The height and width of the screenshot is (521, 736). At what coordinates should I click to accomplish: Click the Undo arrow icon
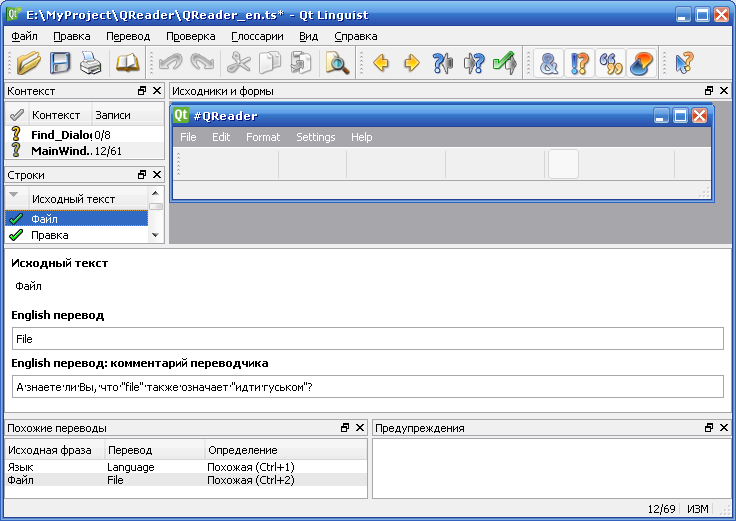click(x=170, y=63)
